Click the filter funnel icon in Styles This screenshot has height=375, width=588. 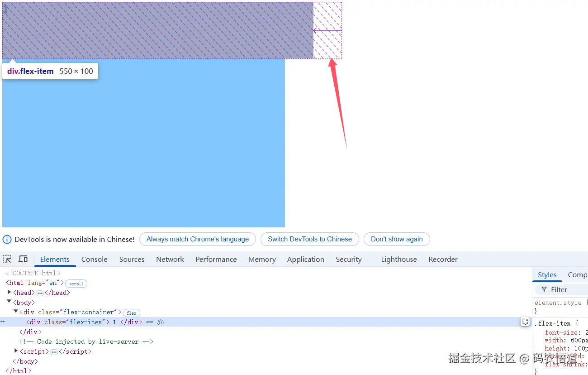click(544, 289)
